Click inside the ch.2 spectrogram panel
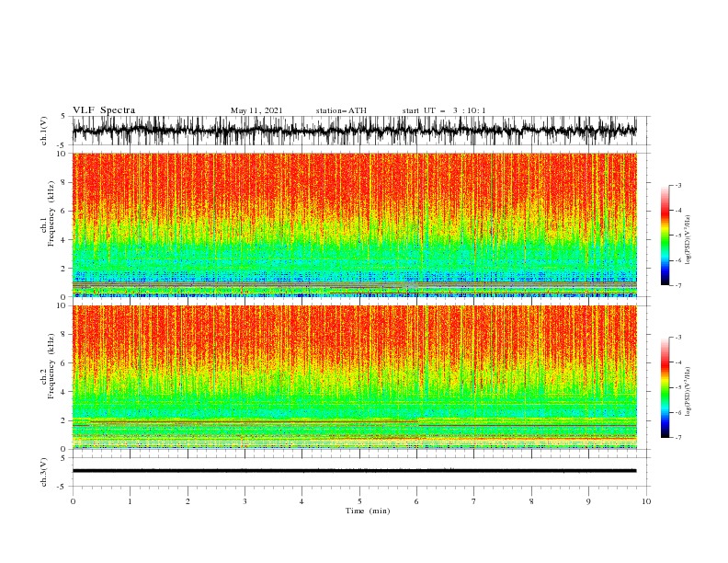The width and height of the screenshot is (728, 563). (354, 377)
